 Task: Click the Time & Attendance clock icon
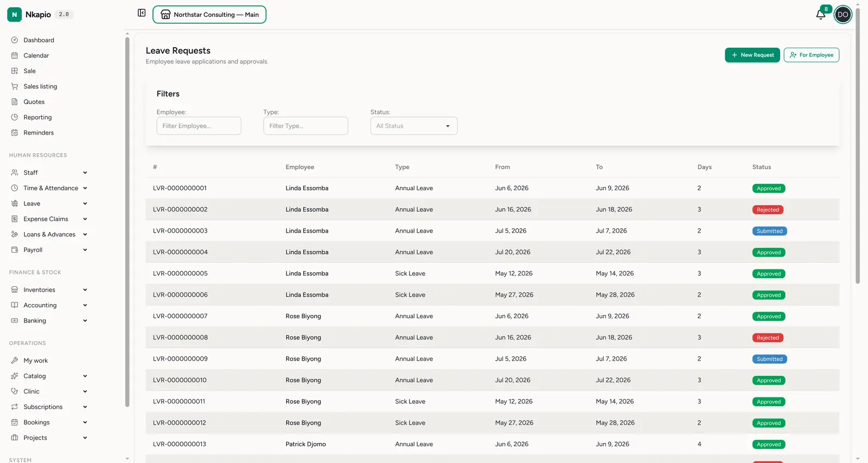15,188
